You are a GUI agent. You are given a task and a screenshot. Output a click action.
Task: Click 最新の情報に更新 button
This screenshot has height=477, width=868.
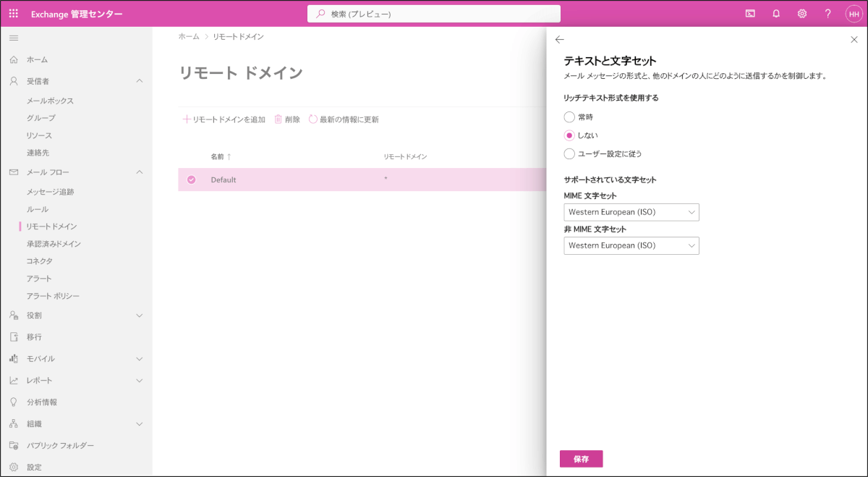click(344, 119)
